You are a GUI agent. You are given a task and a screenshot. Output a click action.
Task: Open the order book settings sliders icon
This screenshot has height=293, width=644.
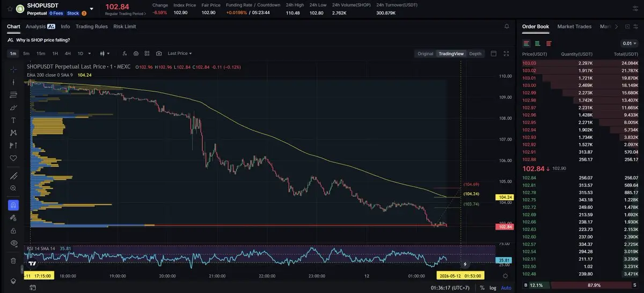point(636,26)
